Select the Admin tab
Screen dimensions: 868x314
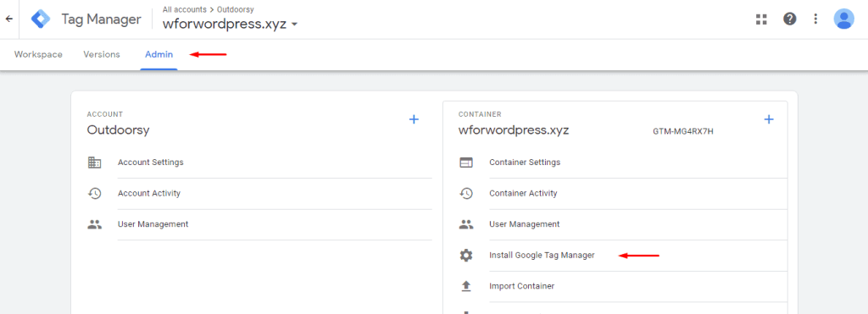point(159,55)
